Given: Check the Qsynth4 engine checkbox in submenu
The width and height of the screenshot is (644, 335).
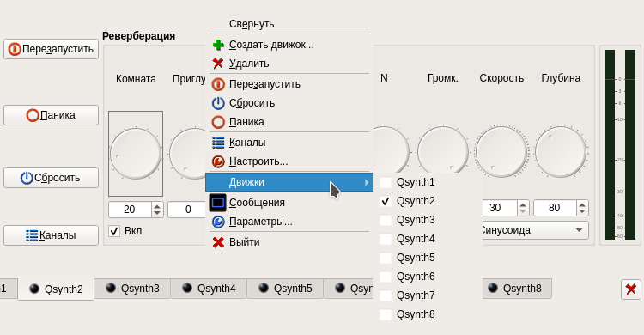Looking at the screenshot, I should pos(386,239).
